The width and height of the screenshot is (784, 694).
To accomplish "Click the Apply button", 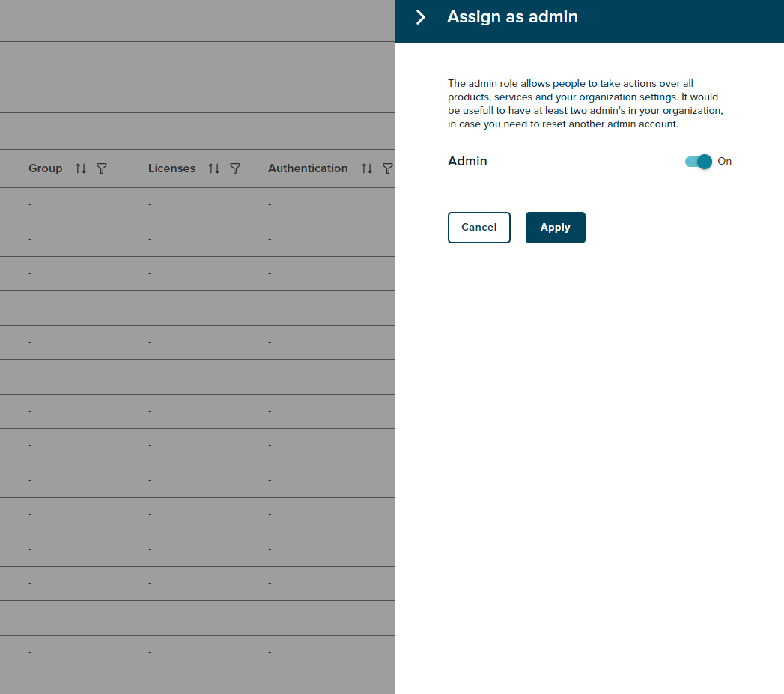I will (555, 228).
